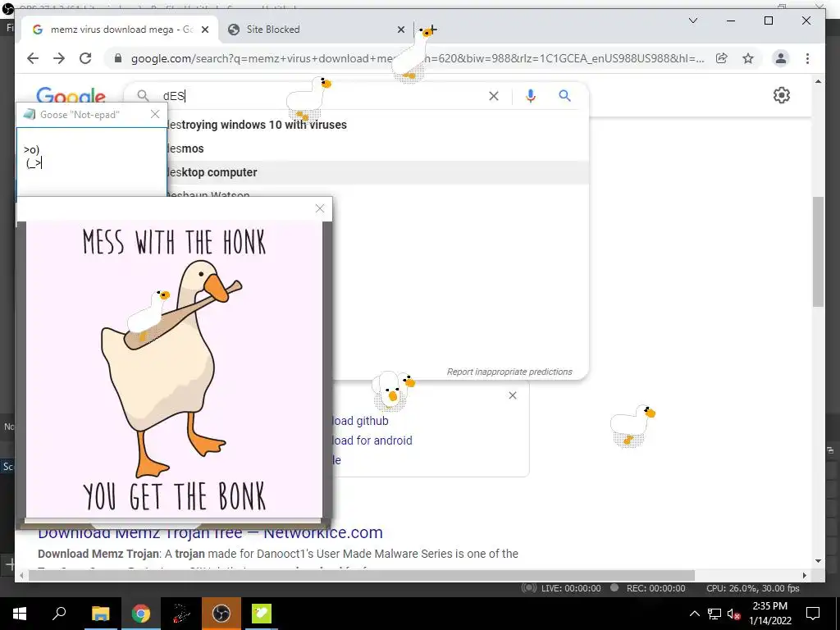Screen dimensions: 840x630
Task: Click the goose near the right side
Action: [632, 426]
